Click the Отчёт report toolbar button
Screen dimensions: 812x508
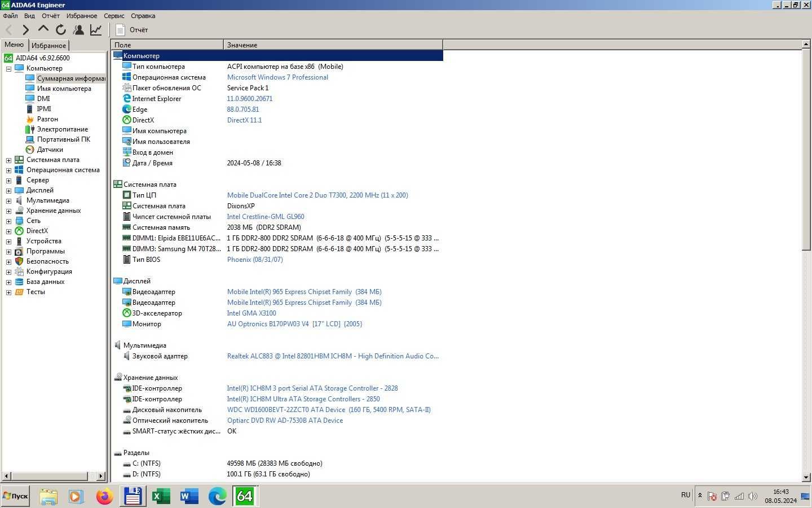coord(132,30)
